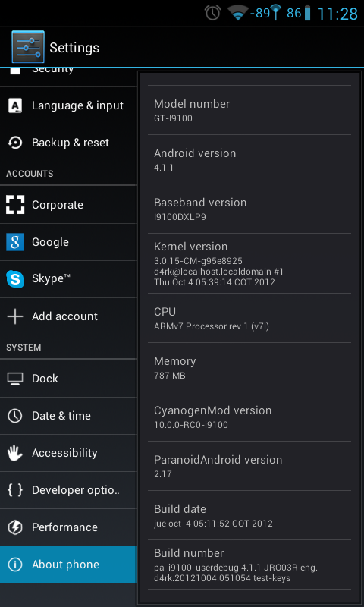Tap the alarm clock status icon
This screenshot has width=364, height=607.
pos(213,13)
